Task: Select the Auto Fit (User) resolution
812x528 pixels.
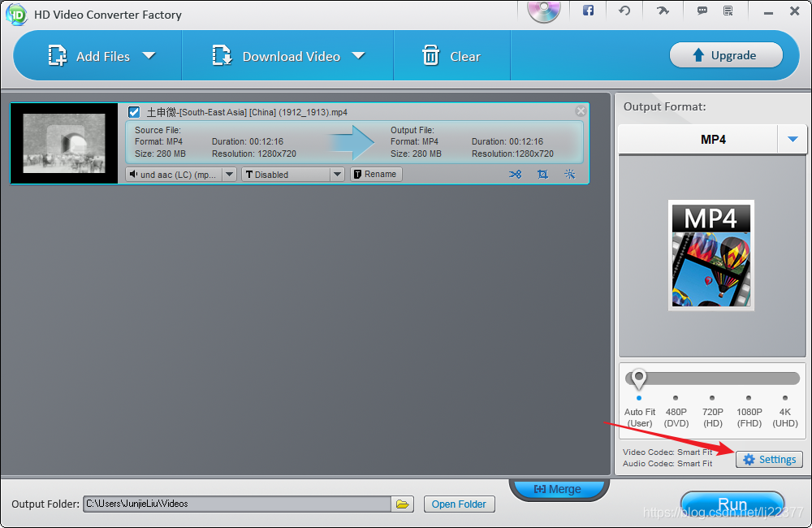Action: 640,418
